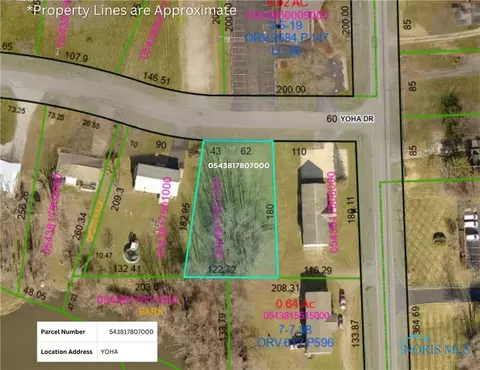This screenshot has height=370, width=480.
Task: Select the '182.95' side dimension label
Action: (x=185, y=216)
